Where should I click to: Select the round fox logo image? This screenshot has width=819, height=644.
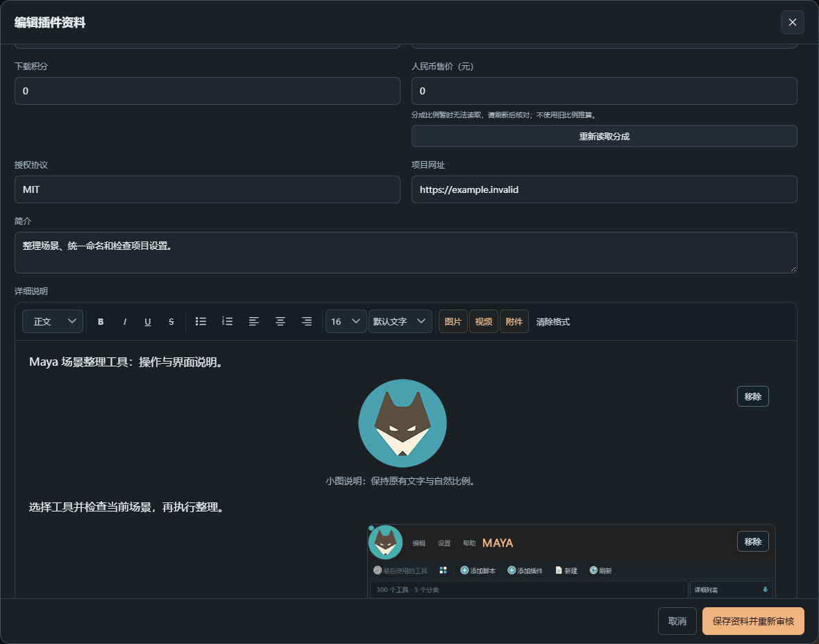click(x=403, y=423)
